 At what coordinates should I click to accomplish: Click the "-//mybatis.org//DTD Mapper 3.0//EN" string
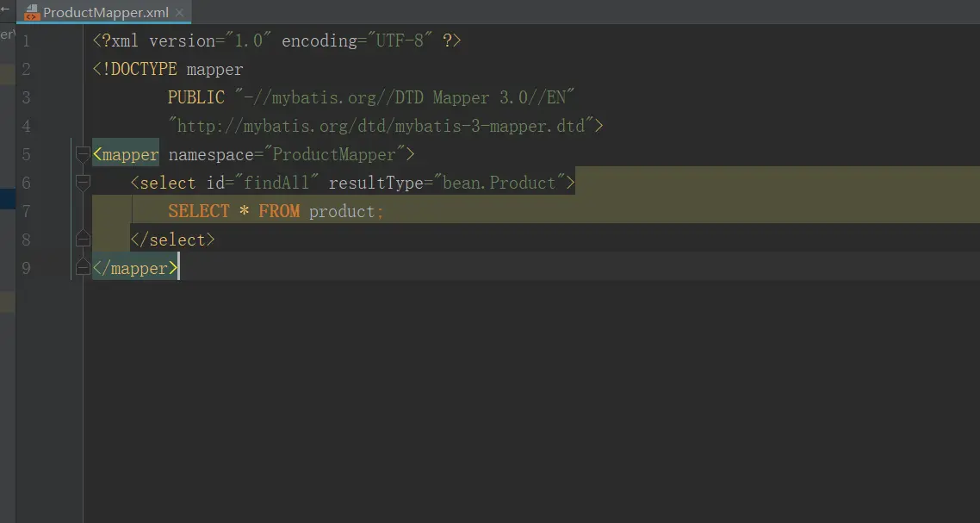click(x=405, y=97)
